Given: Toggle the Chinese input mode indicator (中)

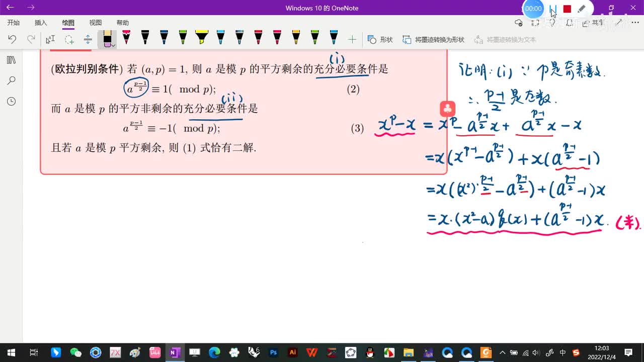Looking at the screenshot, I should (x=563, y=352).
